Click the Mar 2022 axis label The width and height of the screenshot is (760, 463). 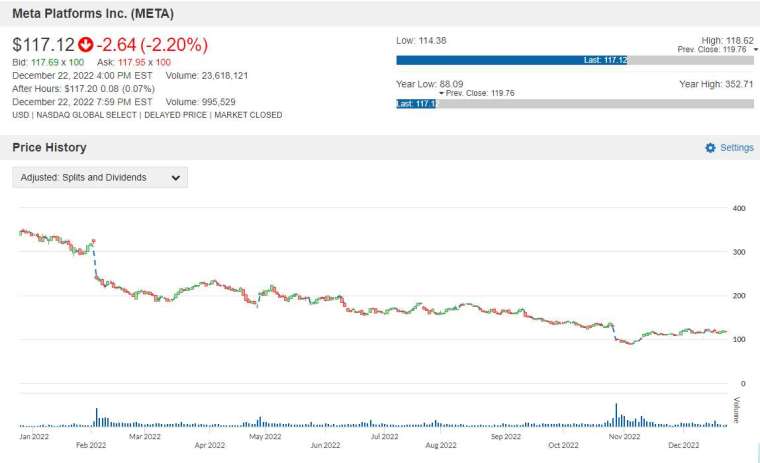(145, 436)
